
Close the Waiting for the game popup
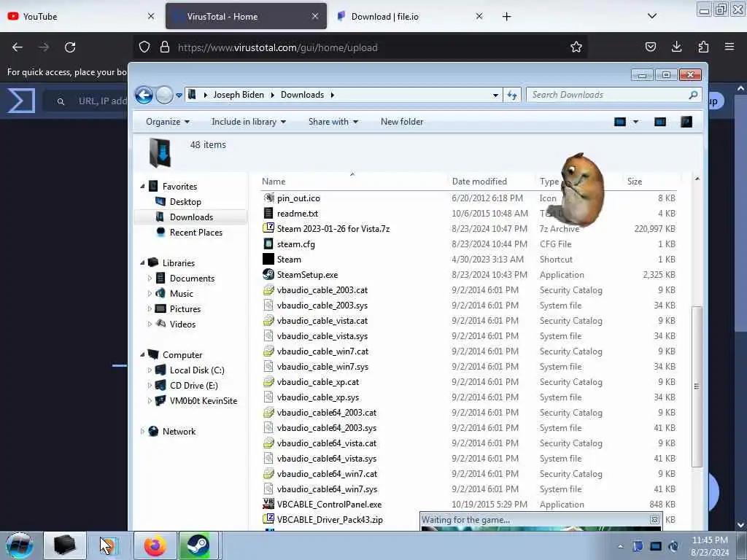[x=654, y=519]
